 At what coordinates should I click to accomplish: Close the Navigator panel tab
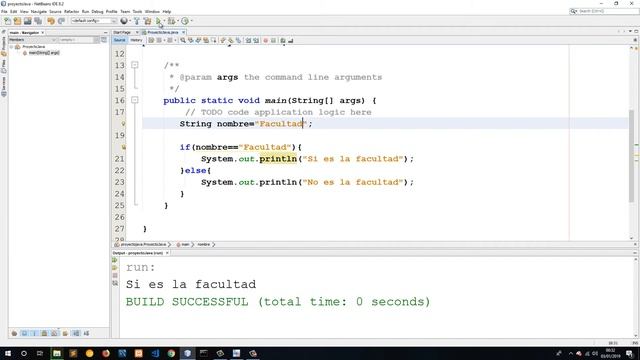(42, 32)
